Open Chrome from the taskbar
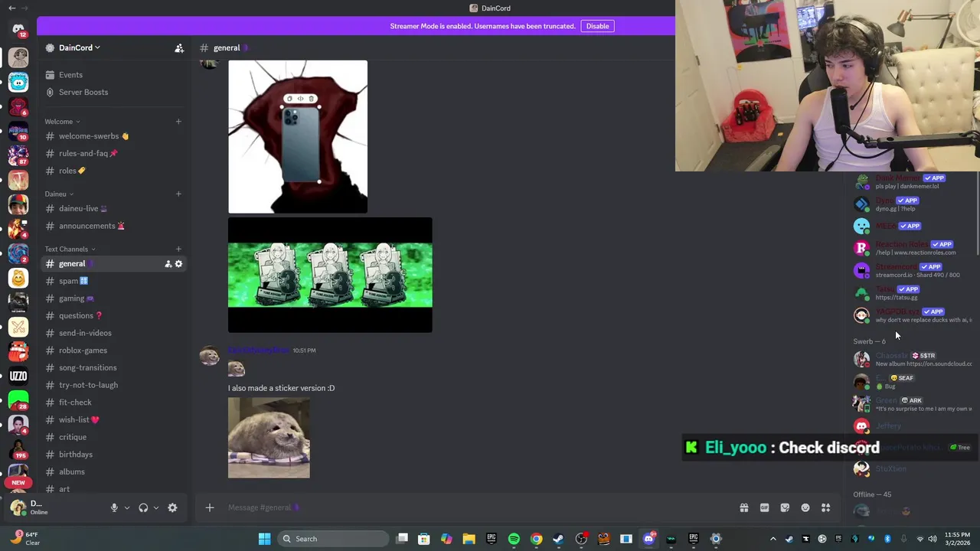Viewport: 980px width, 551px height. [x=536, y=539]
